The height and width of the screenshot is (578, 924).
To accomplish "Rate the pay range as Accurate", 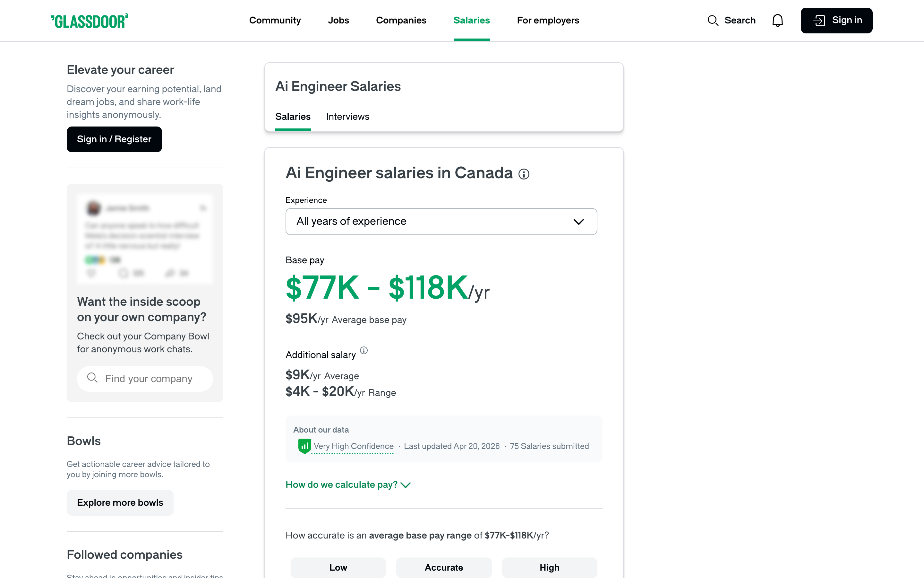I will pos(444,567).
